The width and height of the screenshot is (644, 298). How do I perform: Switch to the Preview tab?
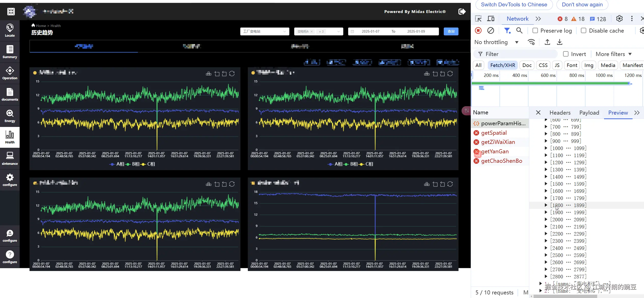[x=618, y=113]
